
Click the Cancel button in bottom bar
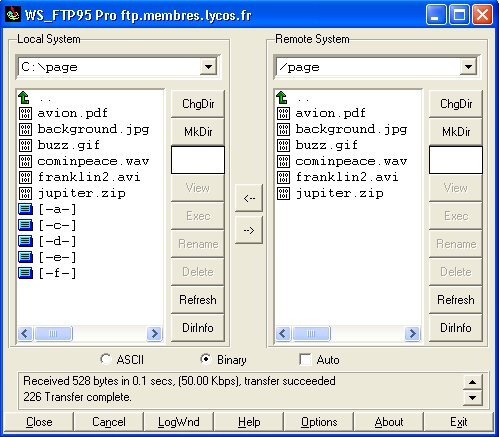[109, 422]
